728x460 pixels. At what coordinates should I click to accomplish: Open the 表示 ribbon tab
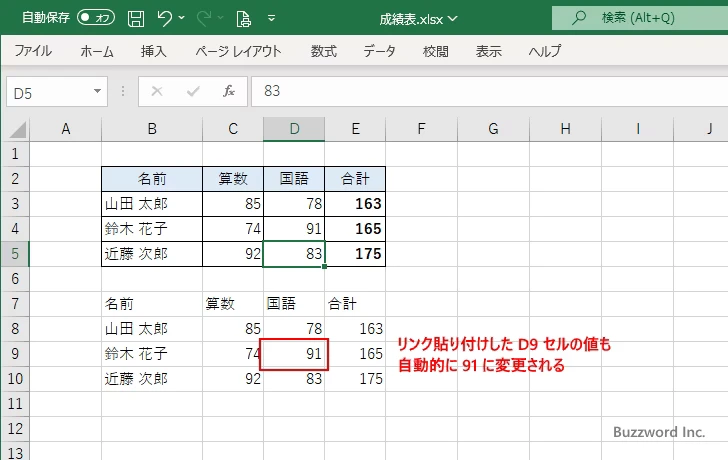488,51
